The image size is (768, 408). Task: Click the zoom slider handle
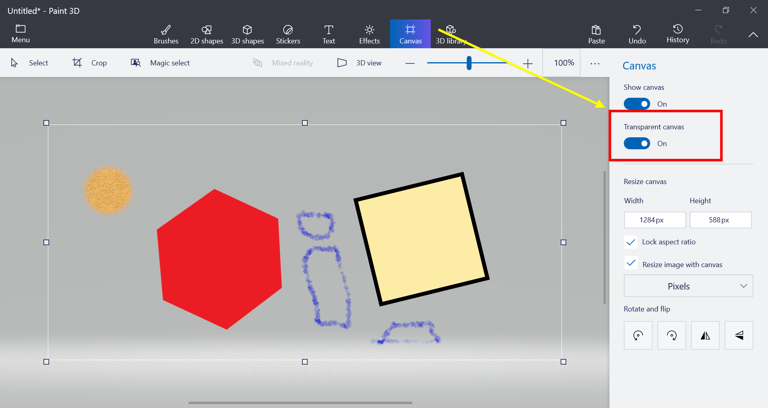click(469, 63)
